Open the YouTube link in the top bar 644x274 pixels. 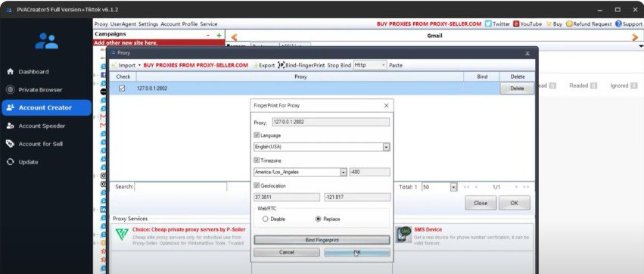tap(527, 23)
